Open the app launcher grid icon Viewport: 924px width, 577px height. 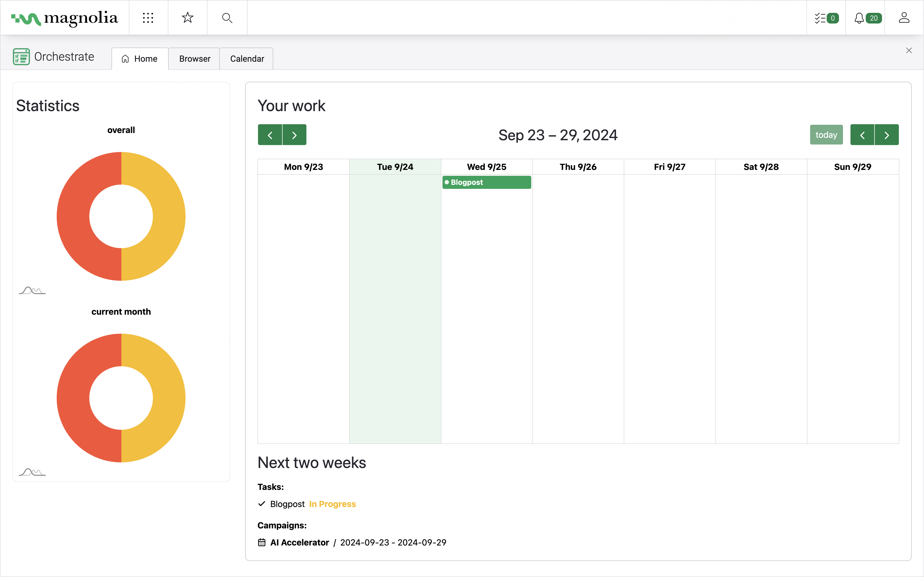[x=148, y=18]
